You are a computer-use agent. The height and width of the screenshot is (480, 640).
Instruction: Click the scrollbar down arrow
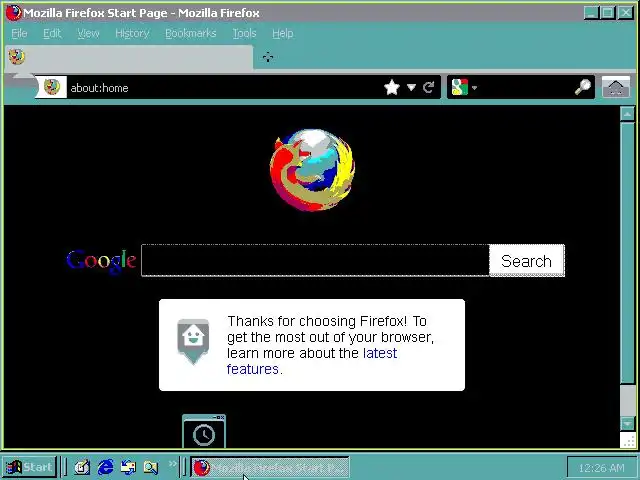627,424
